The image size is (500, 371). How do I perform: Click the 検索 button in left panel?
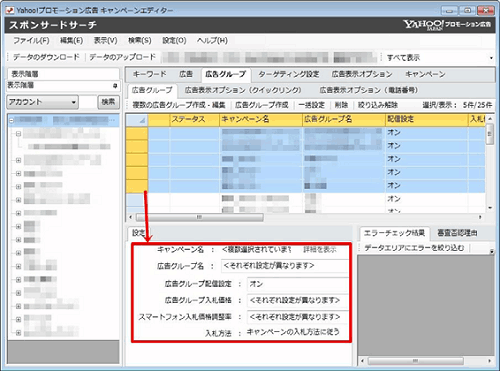pyautogui.click(x=108, y=102)
